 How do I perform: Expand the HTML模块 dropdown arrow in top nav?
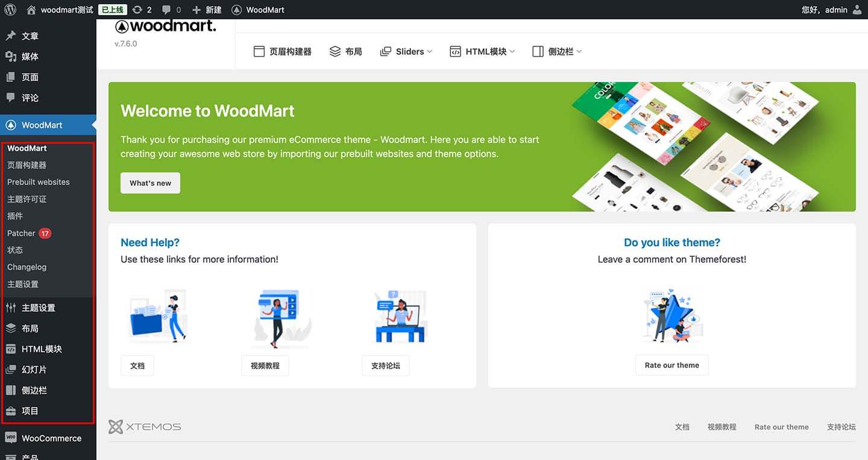click(x=512, y=52)
